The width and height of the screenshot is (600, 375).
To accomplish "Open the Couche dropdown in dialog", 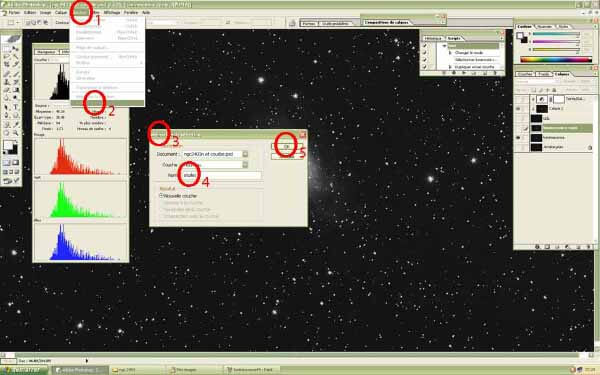I will 215,165.
